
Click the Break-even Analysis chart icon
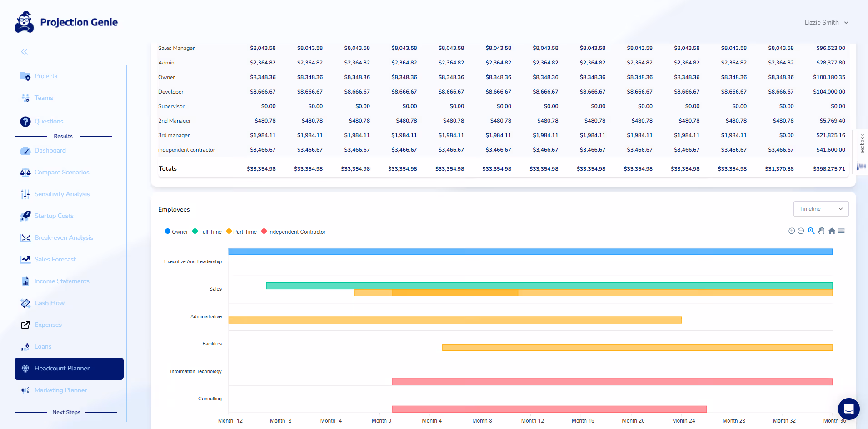[25, 237]
